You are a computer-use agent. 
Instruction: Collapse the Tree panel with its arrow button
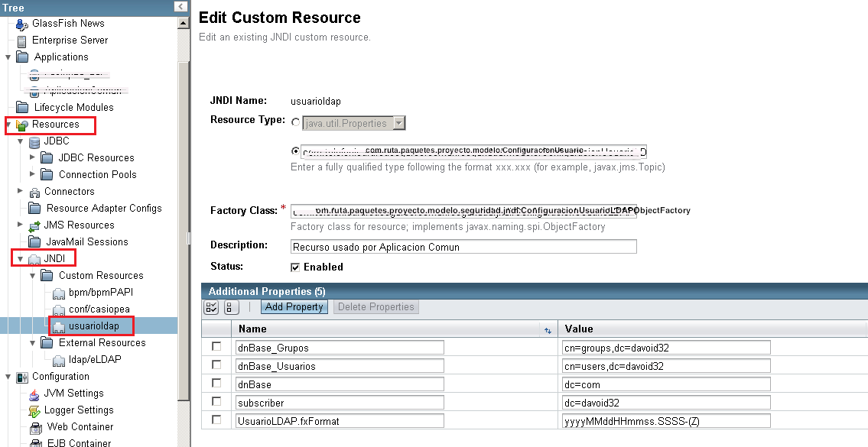click(180, 7)
